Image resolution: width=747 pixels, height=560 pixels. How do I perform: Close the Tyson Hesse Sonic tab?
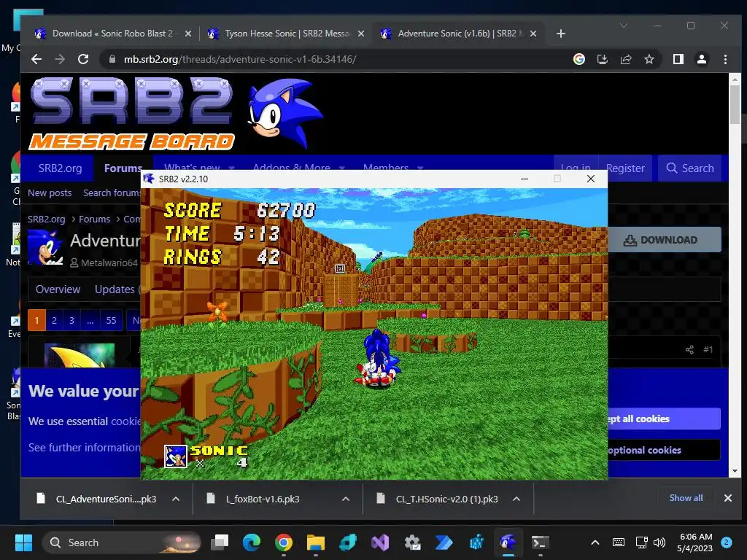360,34
